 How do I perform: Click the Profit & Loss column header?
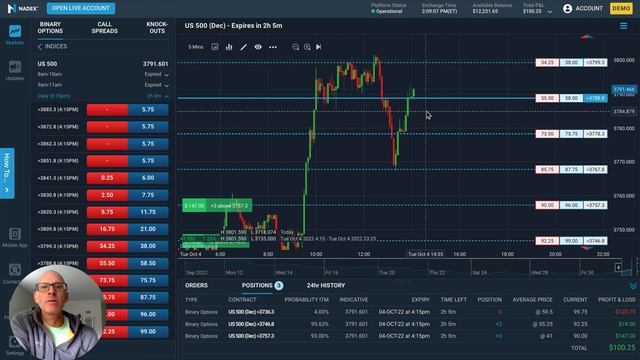(617, 300)
